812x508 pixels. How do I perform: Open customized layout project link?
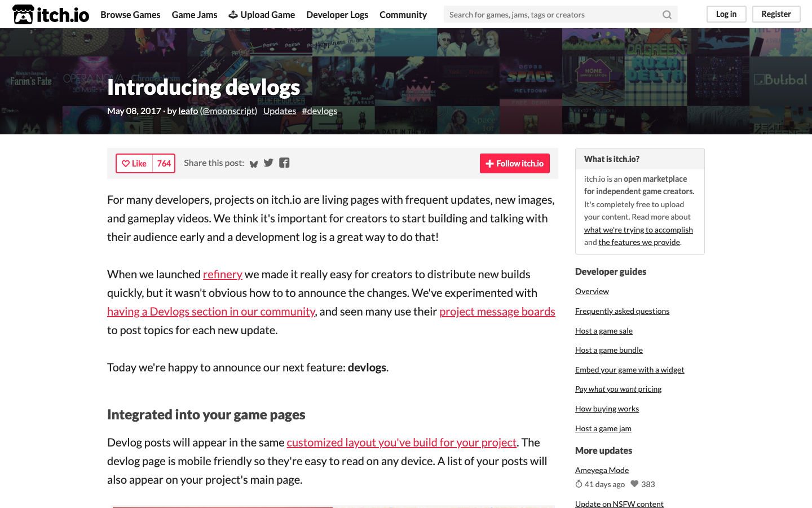pos(401,443)
